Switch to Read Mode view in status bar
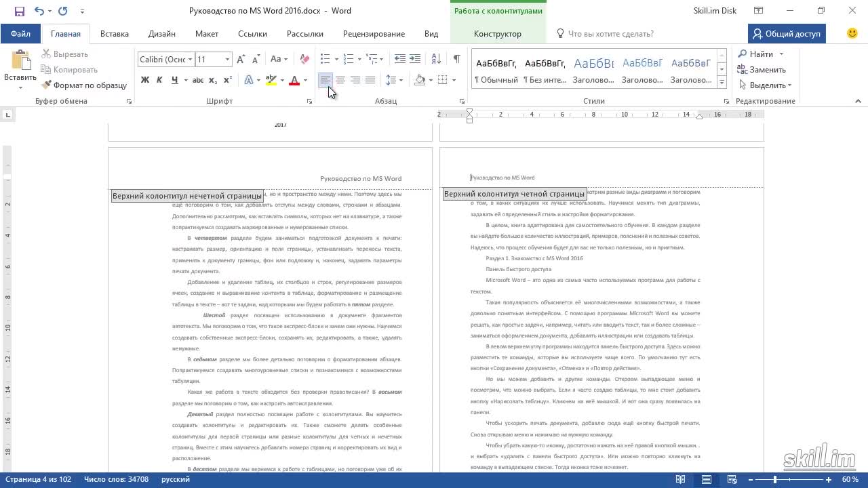Viewport: 868px width, 488px height. pyautogui.click(x=680, y=480)
